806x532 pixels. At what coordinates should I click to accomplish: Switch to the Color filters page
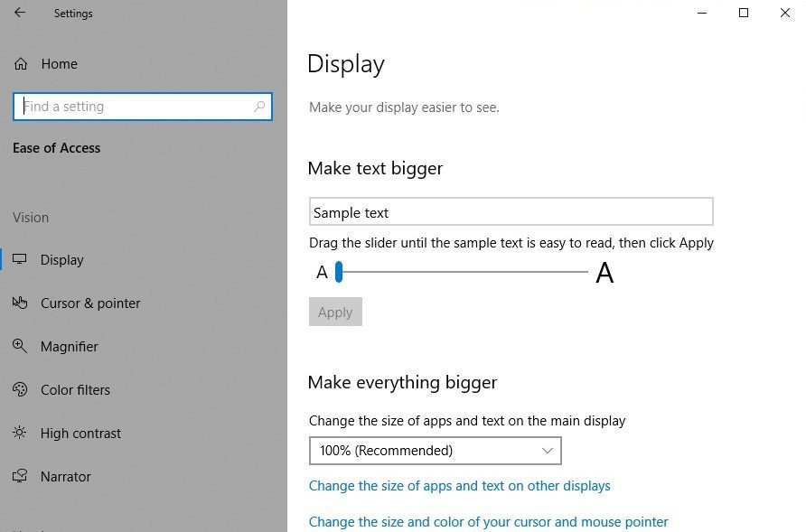click(75, 390)
